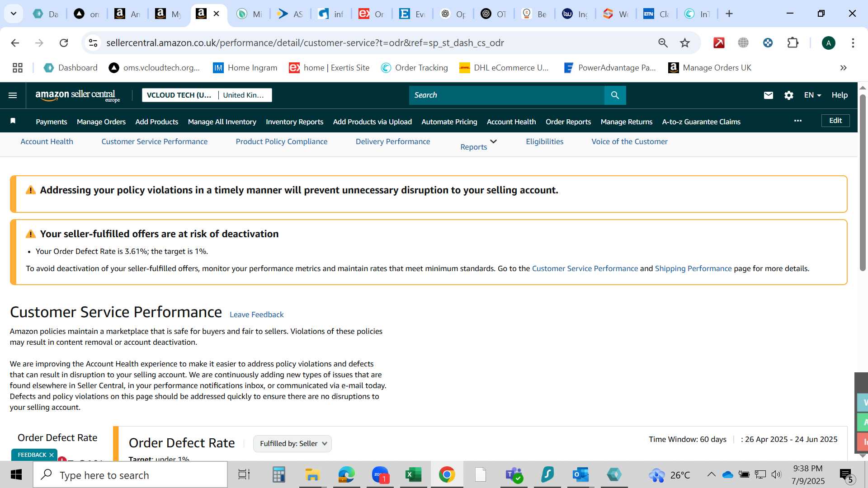This screenshot has height=488, width=868.
Task: Open the tab search dropdown arrow
Action: tap(14, 14)
